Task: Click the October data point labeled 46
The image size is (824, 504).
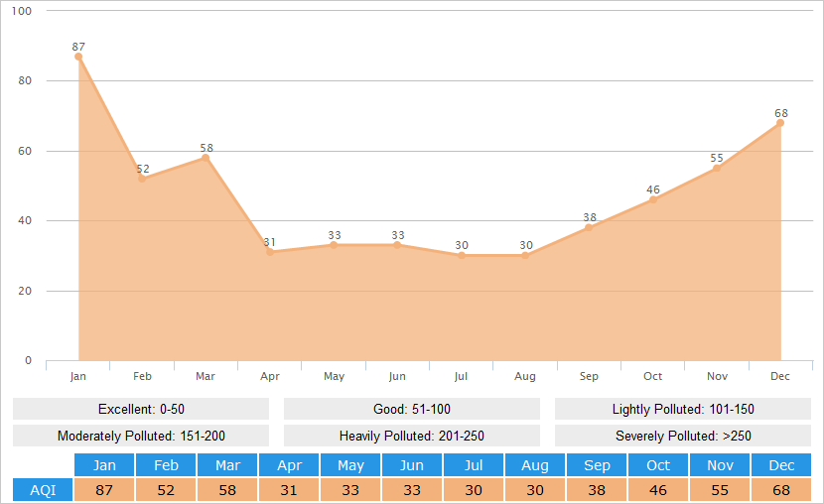Action: [652, 199]
